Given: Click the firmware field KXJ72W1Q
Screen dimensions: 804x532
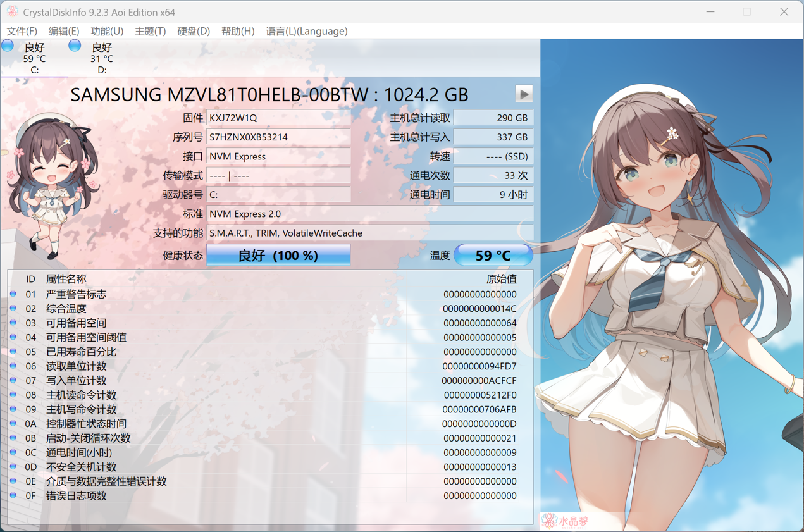Looking at the screenshot, I should [278, 118].
